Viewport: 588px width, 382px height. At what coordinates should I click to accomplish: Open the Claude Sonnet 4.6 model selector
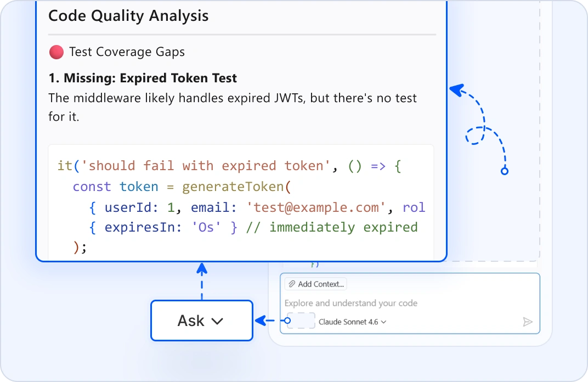click(352, 322)
